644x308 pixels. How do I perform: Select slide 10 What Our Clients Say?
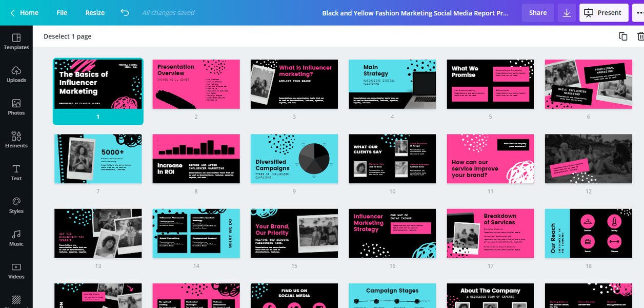(392, 159)
